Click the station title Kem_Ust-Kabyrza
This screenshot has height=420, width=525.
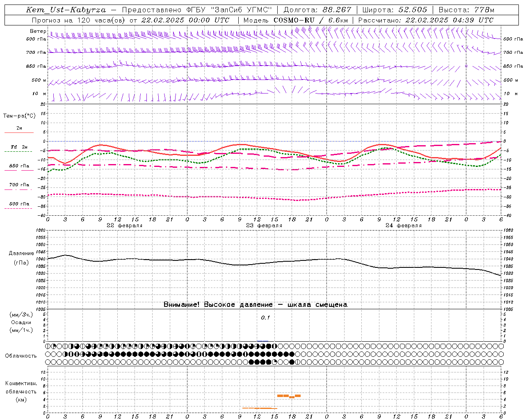(x=66, y=10)
